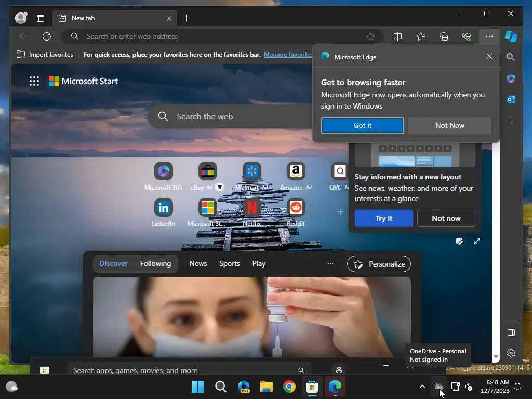Open the Copilot sidebar icon
Screen dimensions: 532x399
pyautogui.click(x=511, y=36)
